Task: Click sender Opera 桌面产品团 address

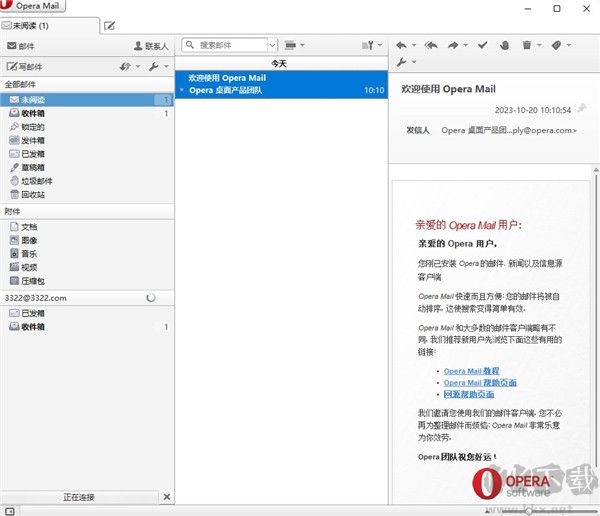Action: pyautogui.click(x=509, y=130)
